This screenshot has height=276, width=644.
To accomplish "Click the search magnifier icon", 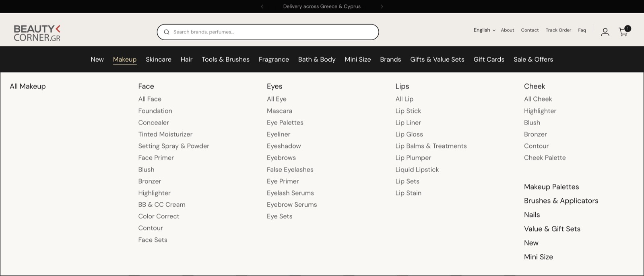I will [x=166, y=32].
